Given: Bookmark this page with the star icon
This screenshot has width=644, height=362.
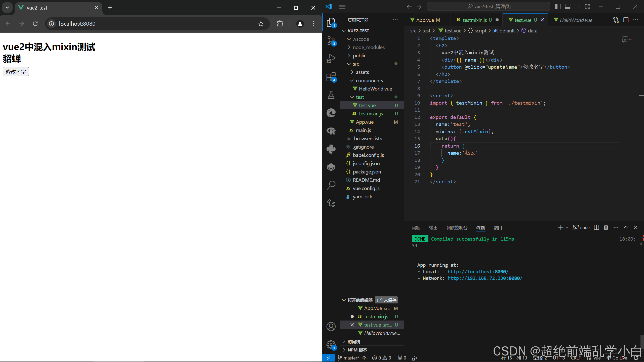Looking at the screenshot, I should pos(261,24).
